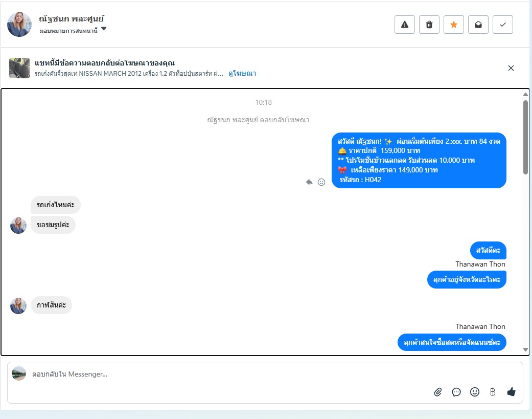This screenshot has height=419, width=532.
Task: Open the Nissan March ad thumbnail
Action: 19,68
